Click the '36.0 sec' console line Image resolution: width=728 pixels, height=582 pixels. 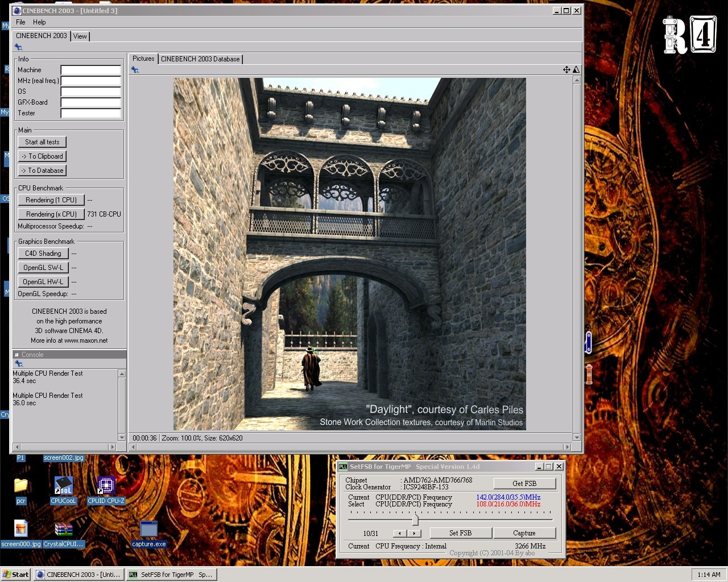click(x=24, y=403)
